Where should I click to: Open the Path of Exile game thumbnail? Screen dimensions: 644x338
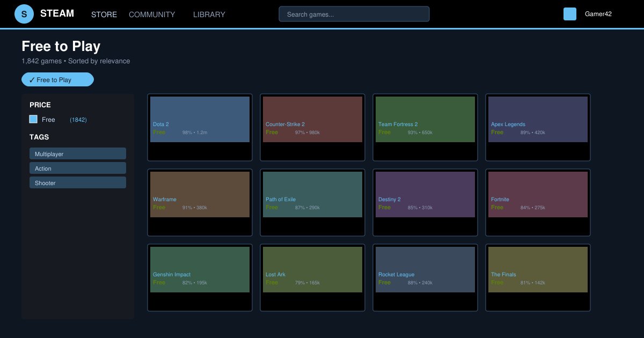312,194
